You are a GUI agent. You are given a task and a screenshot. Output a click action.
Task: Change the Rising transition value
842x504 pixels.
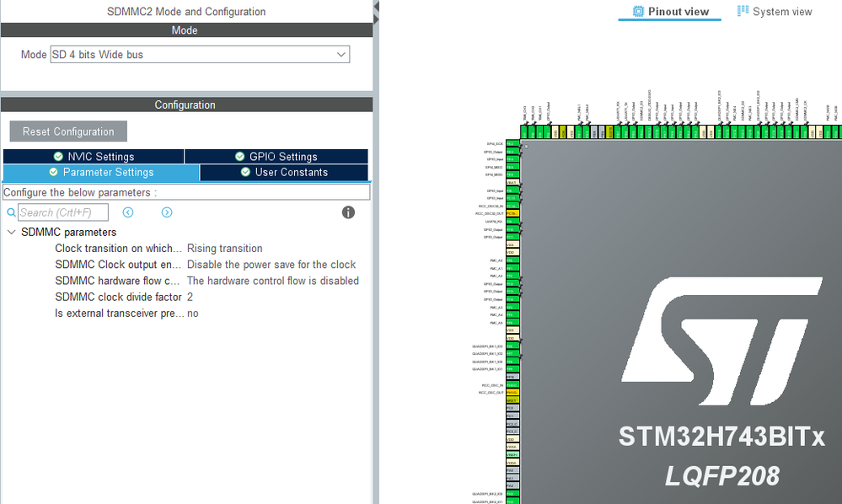click(x=224, y=249)
